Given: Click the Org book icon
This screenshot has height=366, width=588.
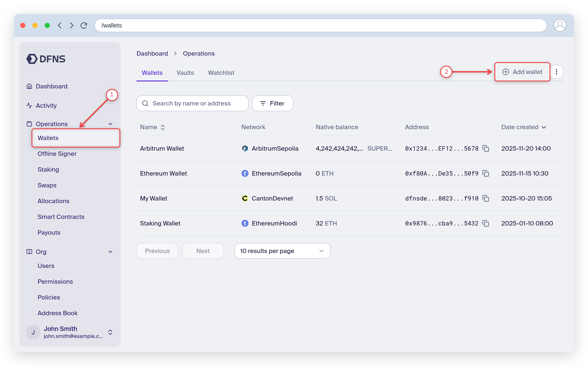Looking at the screenshot, I should coord(29,252).
